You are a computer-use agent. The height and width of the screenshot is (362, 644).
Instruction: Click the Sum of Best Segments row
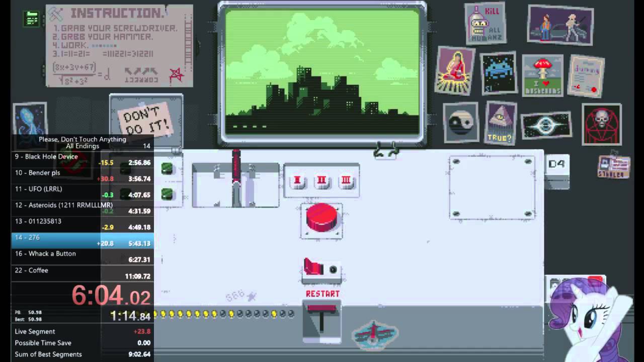coord(83,354)
